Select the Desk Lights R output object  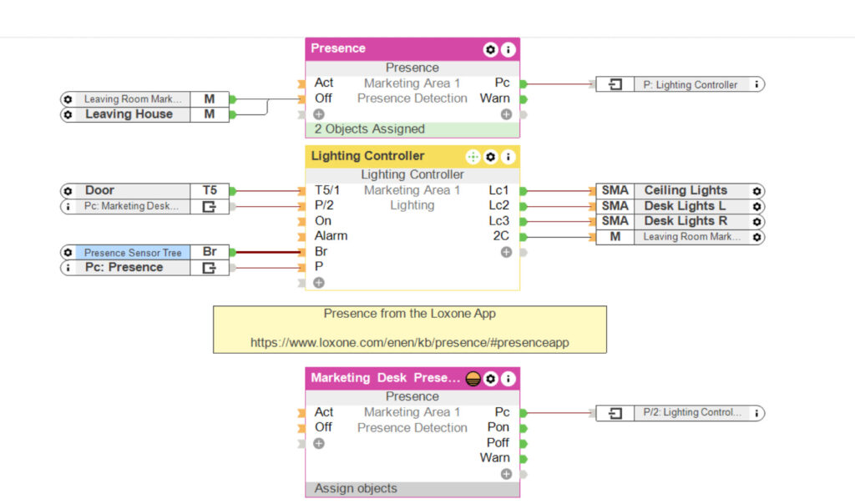coord(685,221)
